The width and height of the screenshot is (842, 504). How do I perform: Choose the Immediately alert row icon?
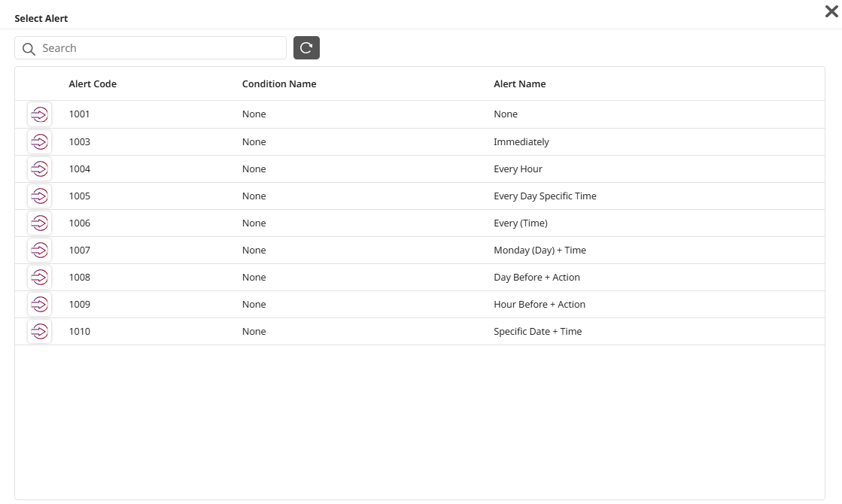point(40,141)
